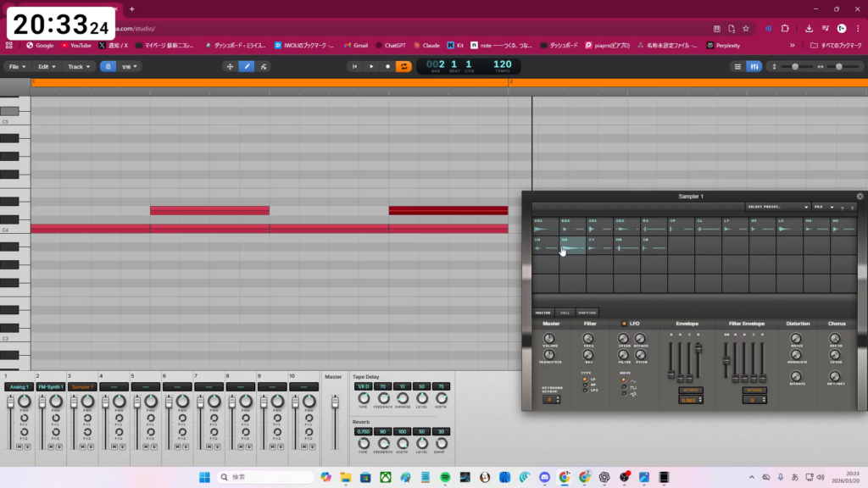Close the Sampler 1 window

pyautogui.click(x=860, y=196)
